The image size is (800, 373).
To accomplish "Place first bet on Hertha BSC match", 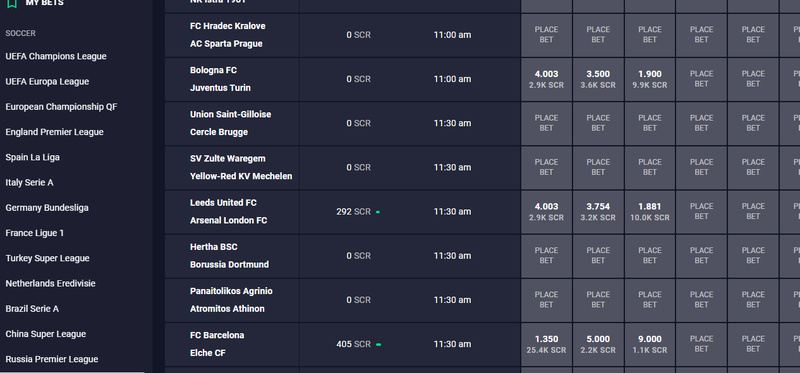I will coord(546,256).
